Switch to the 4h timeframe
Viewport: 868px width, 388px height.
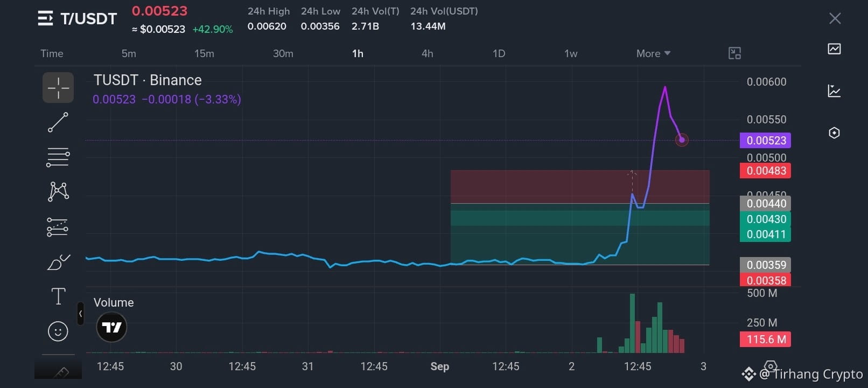[x=427, y=53]
